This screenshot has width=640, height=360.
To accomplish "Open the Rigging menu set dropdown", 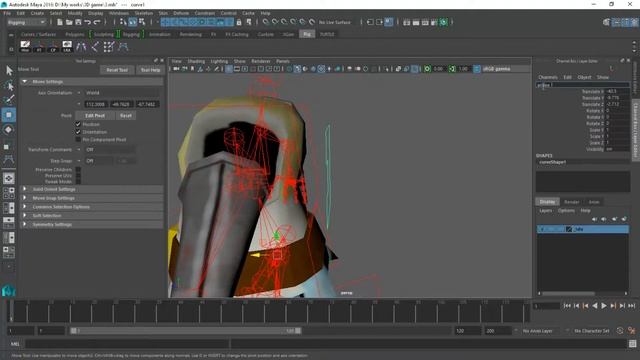I will (x=26, y=22).
